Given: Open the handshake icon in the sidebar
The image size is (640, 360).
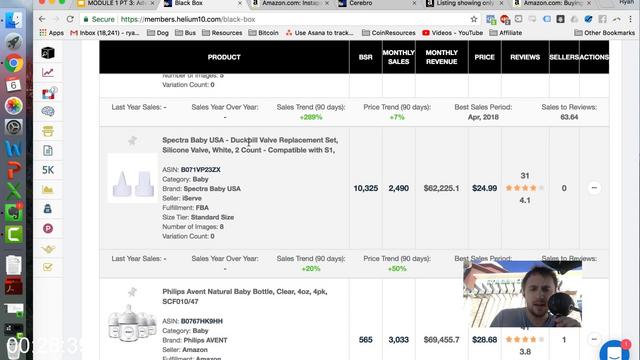Looking at the screenshot, I should [48, 249].
